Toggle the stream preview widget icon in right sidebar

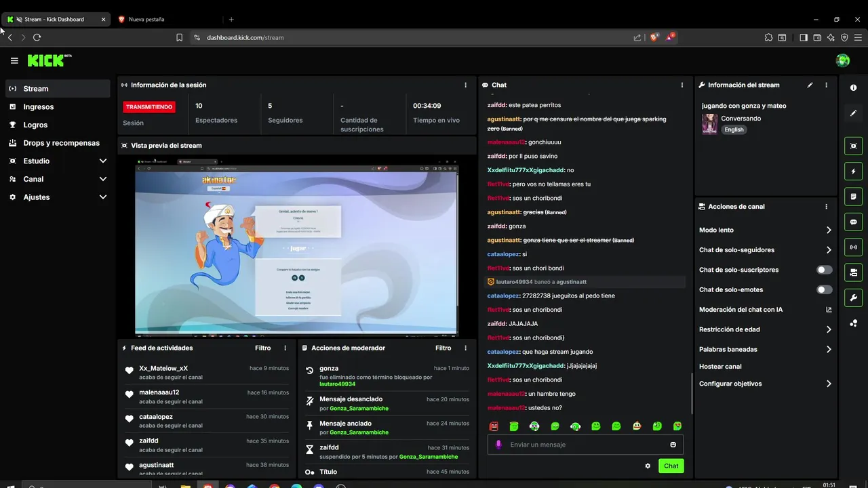(854, 146)
